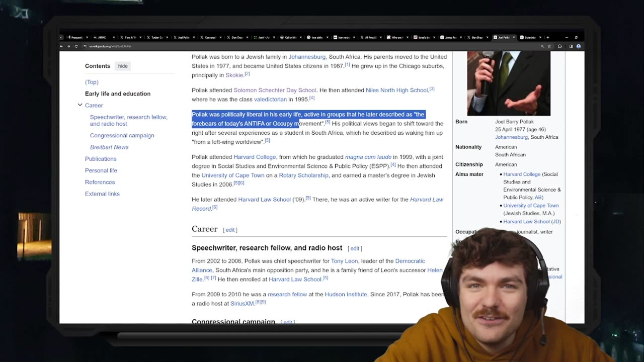Image resolution: width=644 pixels, height=362 pixels.
Task: Bookmark this page with the star icon
Action: [x=549, y=46]
